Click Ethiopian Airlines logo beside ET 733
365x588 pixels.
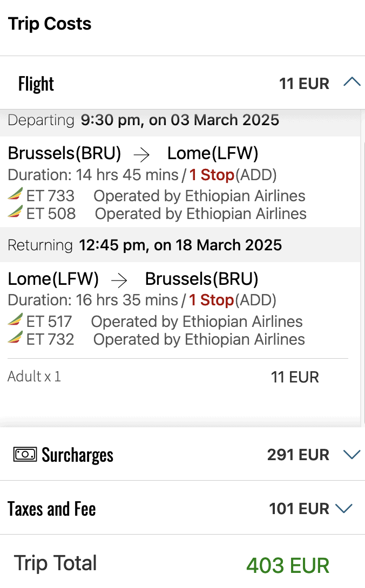15,195
